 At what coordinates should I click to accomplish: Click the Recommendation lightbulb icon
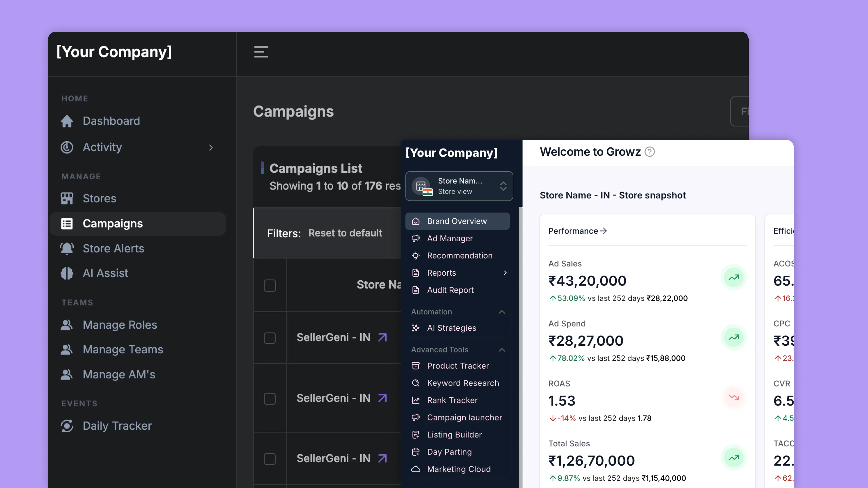coord(416,256)
